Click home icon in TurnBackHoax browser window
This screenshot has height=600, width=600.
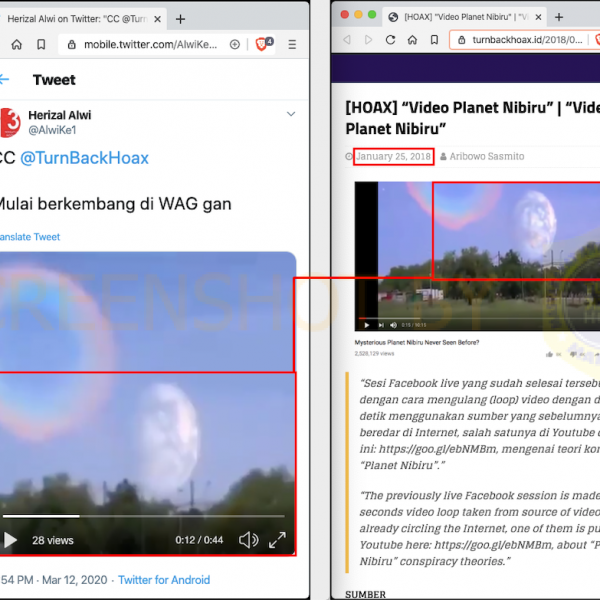[x=412, y=40]
